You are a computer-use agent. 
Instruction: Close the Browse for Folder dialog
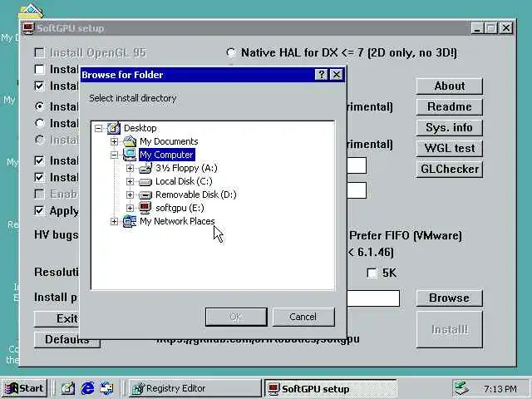336,75
